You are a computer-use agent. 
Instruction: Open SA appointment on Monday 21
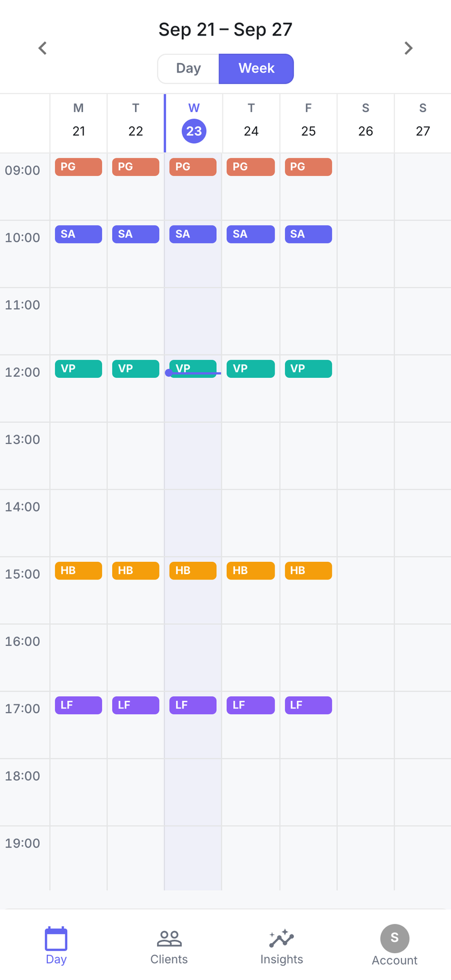(x=78, y=234)
